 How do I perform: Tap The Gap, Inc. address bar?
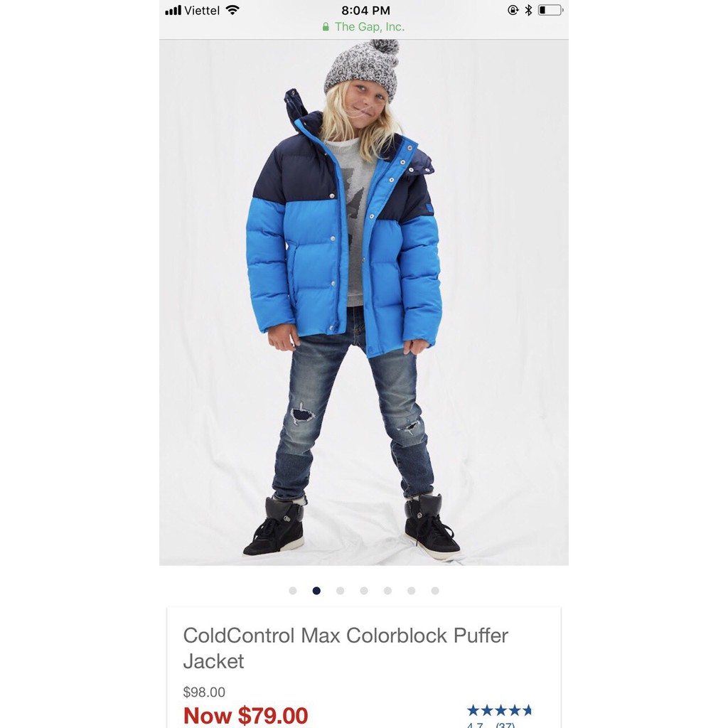(364, 27)
